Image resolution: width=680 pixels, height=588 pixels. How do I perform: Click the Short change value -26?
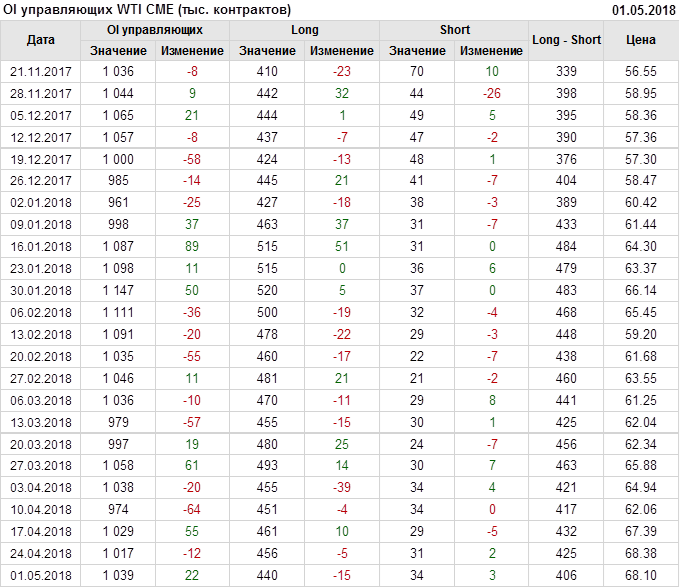coord(492,93)
